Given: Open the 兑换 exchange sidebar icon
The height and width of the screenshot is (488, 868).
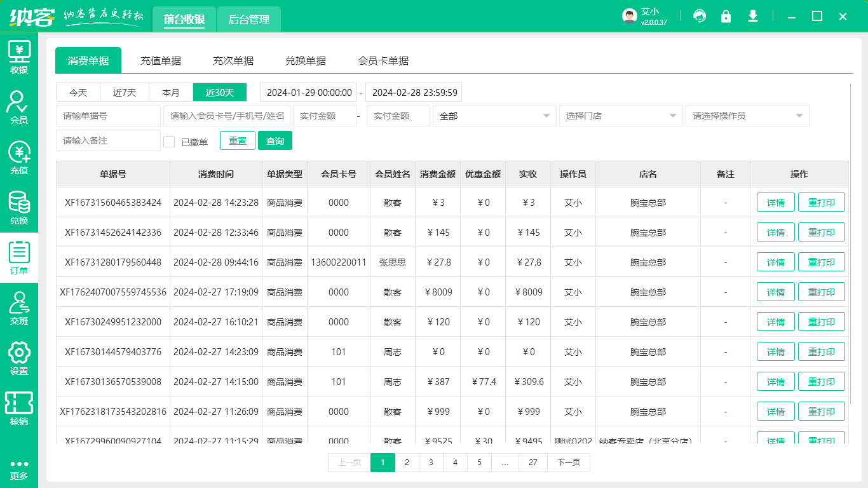Looking at the screenshot, I should [19, 208].
